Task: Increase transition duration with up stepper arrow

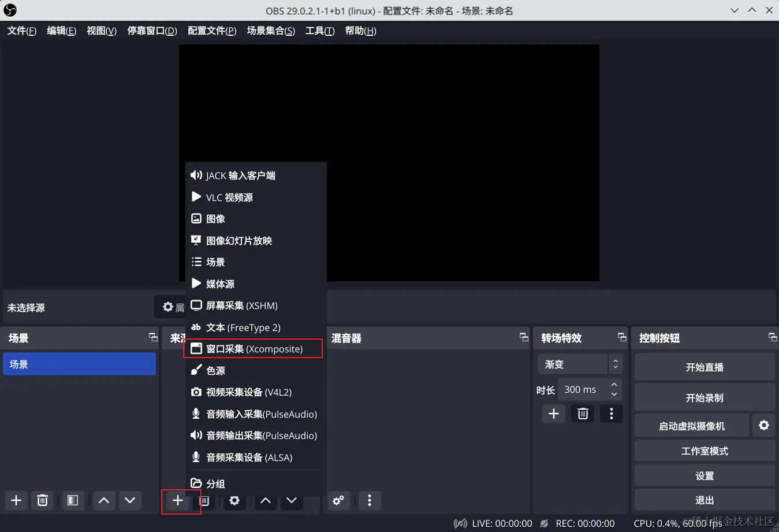Action: tap(614, 385)
